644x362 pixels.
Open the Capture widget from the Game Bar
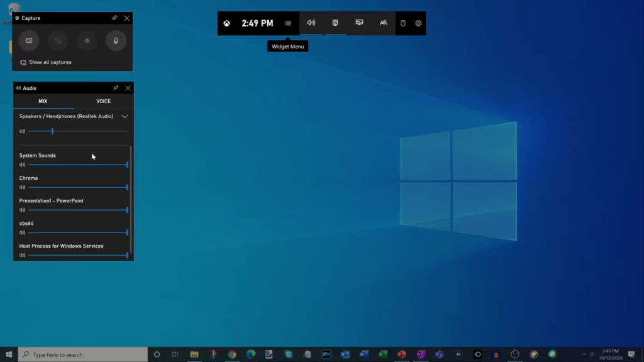(x=335, y=23)
